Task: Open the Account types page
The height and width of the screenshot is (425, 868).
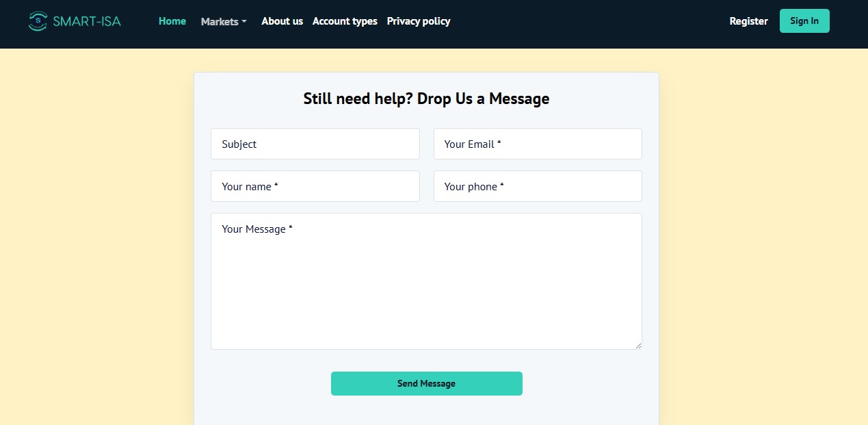Action: click(x=345, y=21)
